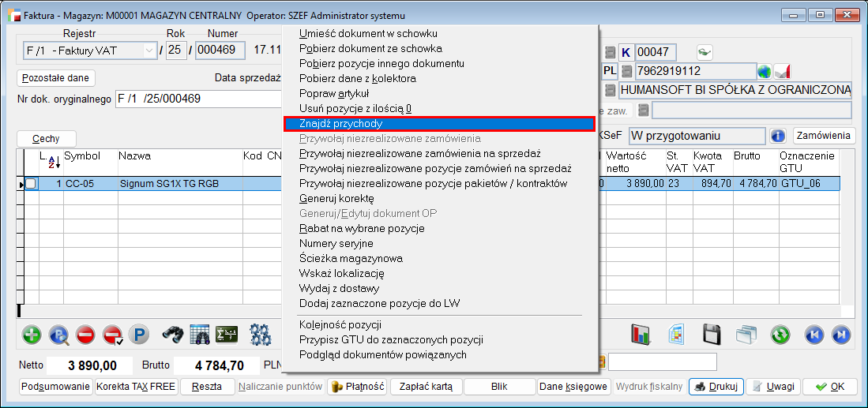Click the 'Nr dok. oryginalnego' input field
Viewport: 868px width, 408px height.
point(197,99)
